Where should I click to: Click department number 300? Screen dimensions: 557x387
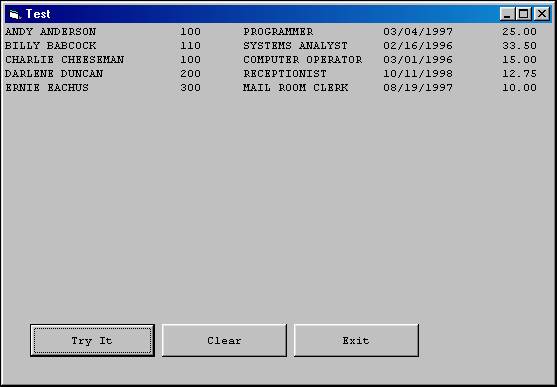point(190,88)
